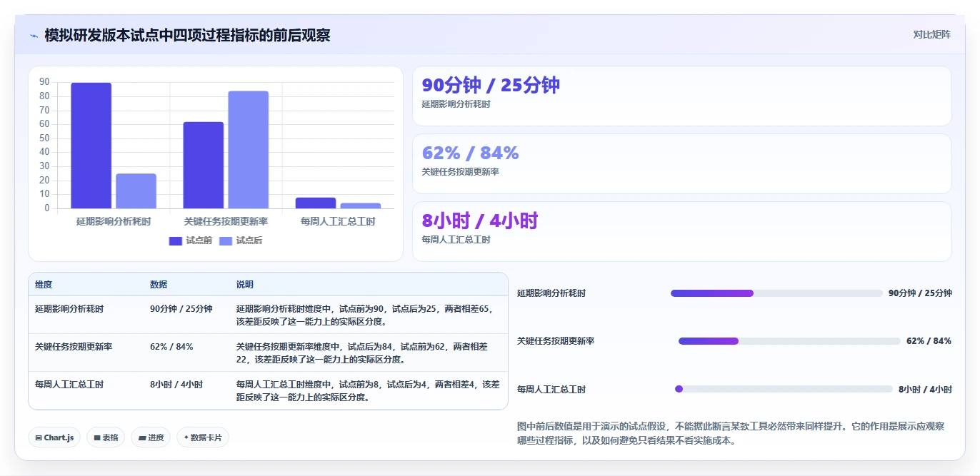Click the y-axis tick label 90
The width and height of the screenshot is (980, 476).
pyautogui.click(x=44, y=82)
